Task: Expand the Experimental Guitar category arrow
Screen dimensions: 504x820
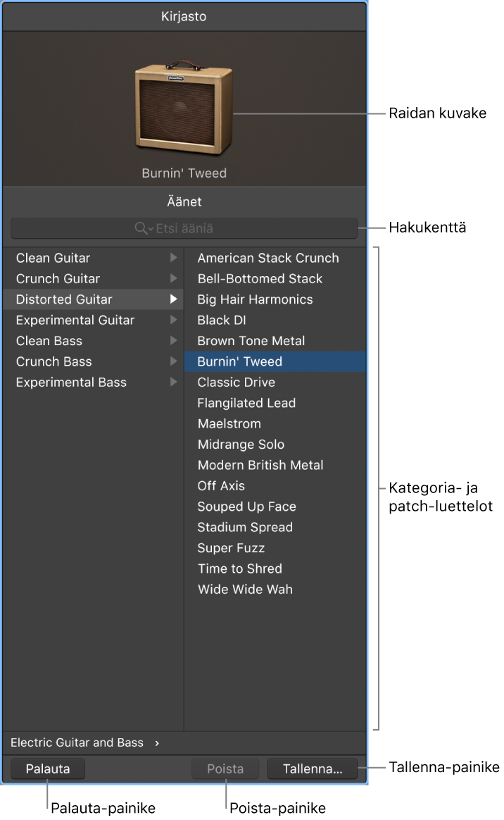Action: pos(173,320)
